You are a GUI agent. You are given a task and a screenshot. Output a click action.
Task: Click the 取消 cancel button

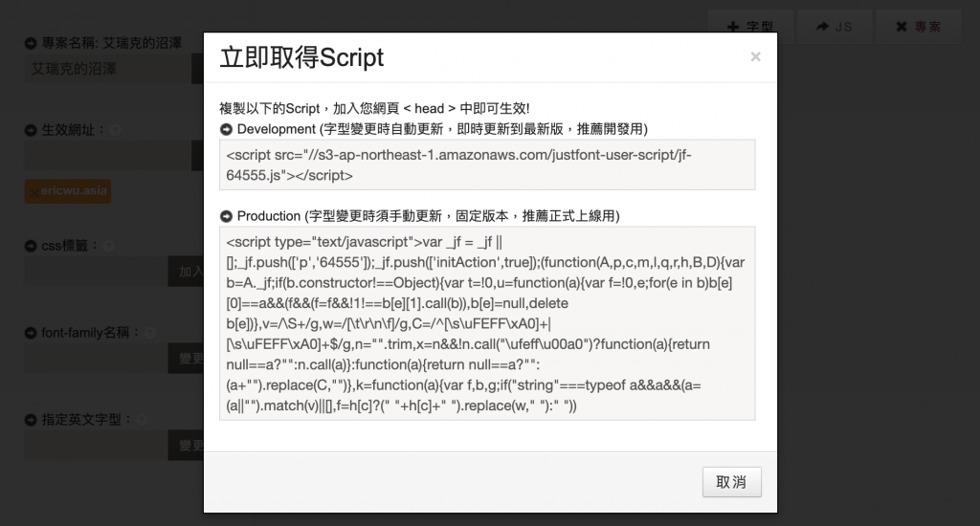[731, 482]
